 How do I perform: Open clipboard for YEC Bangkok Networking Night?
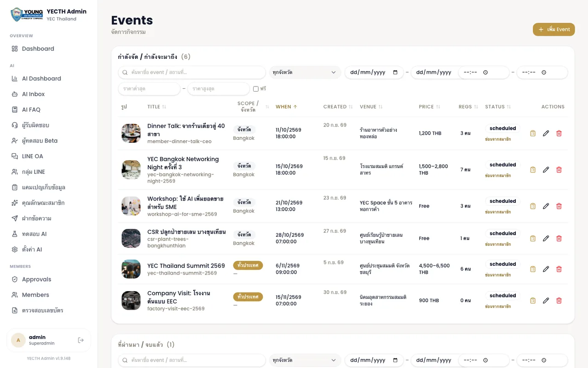(x=533, y=170)
